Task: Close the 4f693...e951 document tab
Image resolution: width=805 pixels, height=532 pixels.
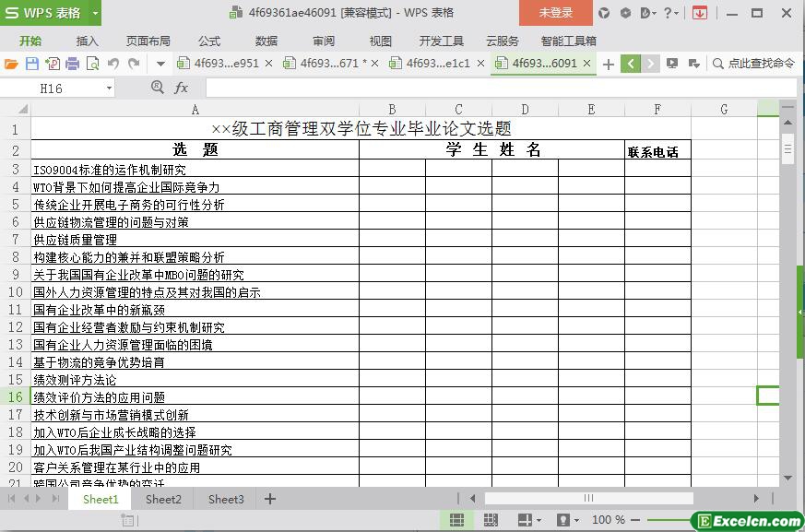Action: 268,64
